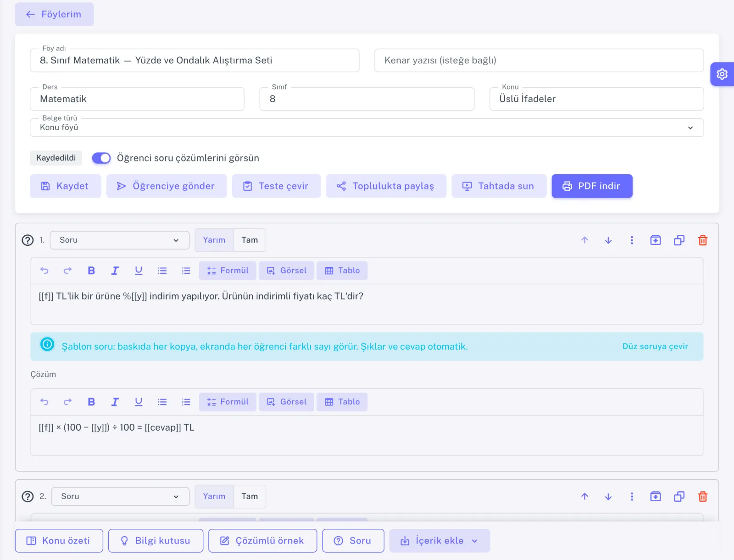Insert numbered list in question 1 editor
This screenshot has width=734, height=560.
(186, 271)
